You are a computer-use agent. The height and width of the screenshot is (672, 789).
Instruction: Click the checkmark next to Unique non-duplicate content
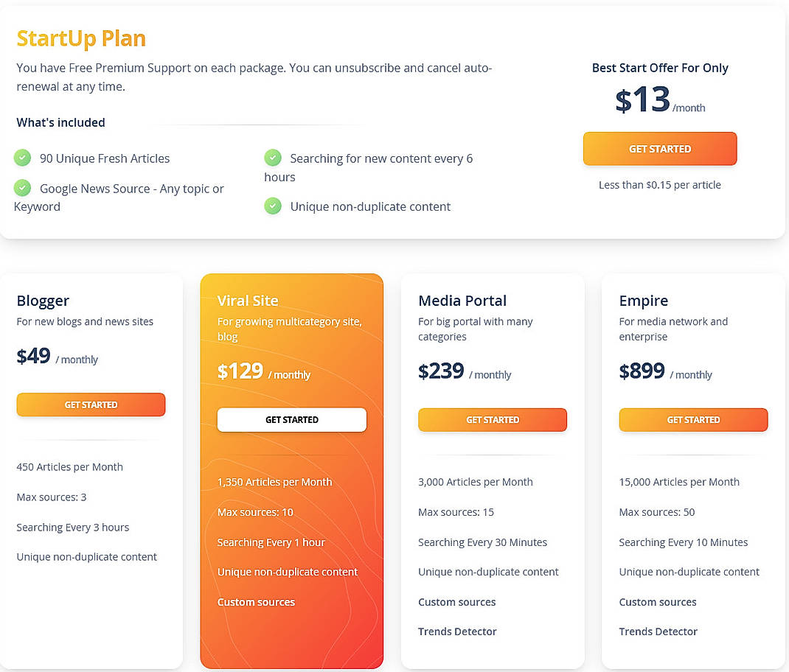click(x=273, y=206)
